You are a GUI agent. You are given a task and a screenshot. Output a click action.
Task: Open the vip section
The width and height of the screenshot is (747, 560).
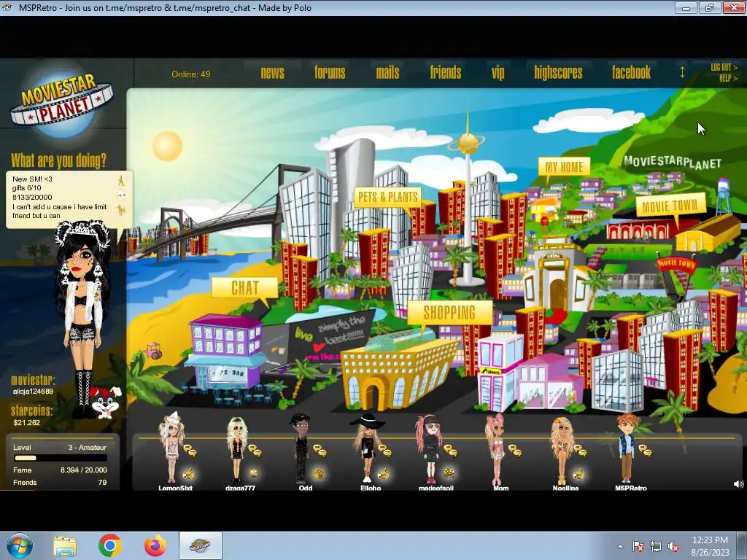(x=498, y=72)
